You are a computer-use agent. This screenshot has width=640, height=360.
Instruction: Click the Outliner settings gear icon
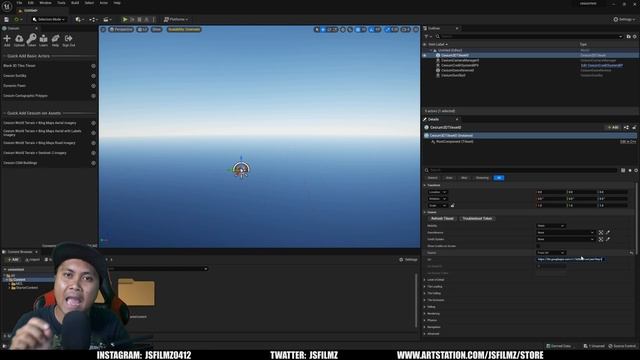[635, 36]
